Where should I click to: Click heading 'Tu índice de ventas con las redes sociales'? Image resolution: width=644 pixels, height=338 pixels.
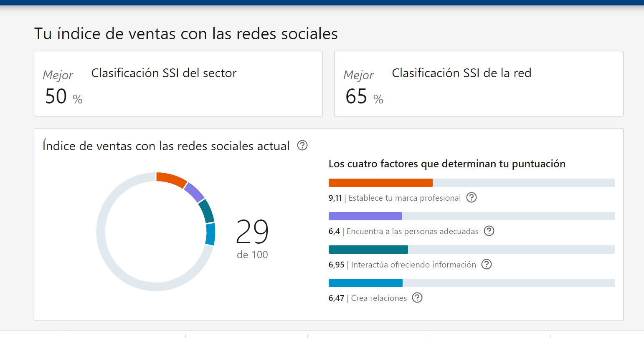tap(186, 33)
